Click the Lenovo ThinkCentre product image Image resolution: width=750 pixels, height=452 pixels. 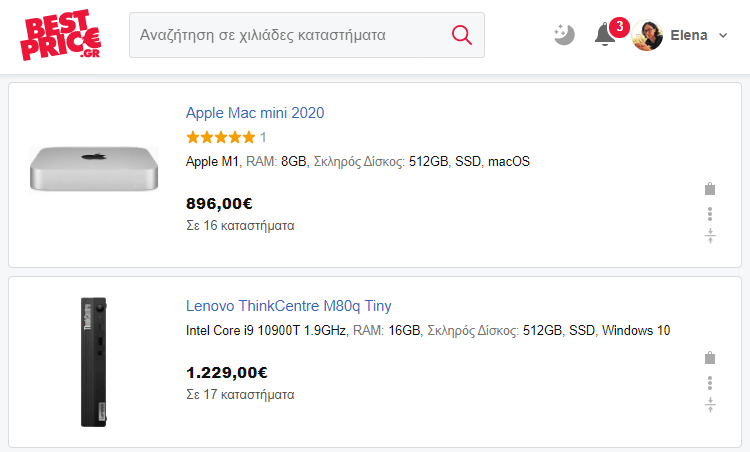(x=94, y=362)
